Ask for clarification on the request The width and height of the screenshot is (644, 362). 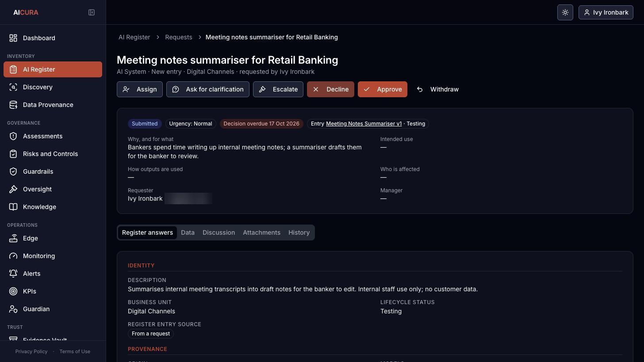click(208, 89)
